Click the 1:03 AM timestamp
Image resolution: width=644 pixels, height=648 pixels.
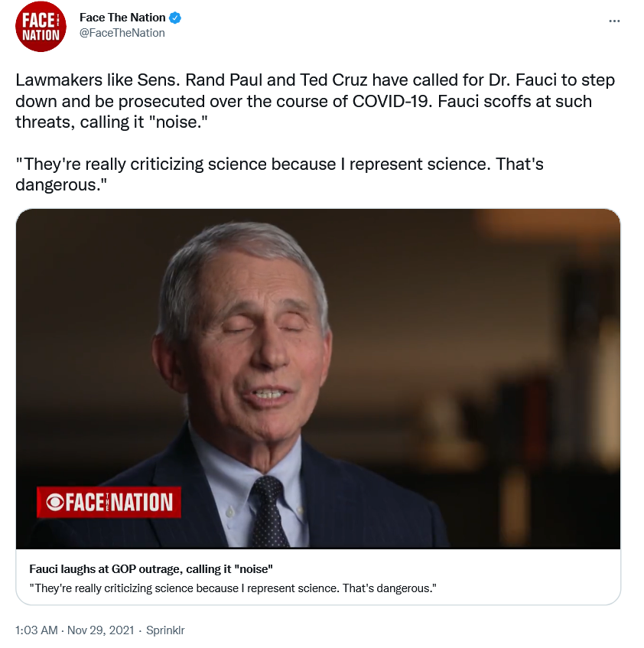(x=36, y=630)
